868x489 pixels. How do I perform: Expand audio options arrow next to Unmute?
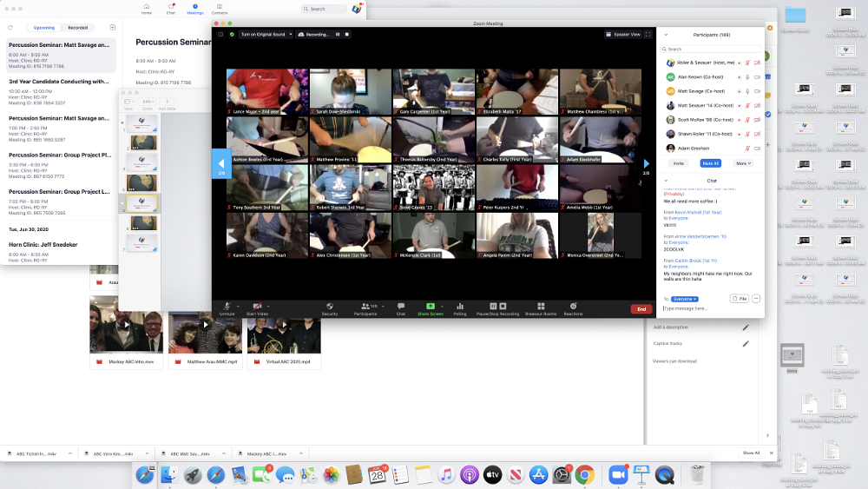pyautogui.click(x=238, y=306)
